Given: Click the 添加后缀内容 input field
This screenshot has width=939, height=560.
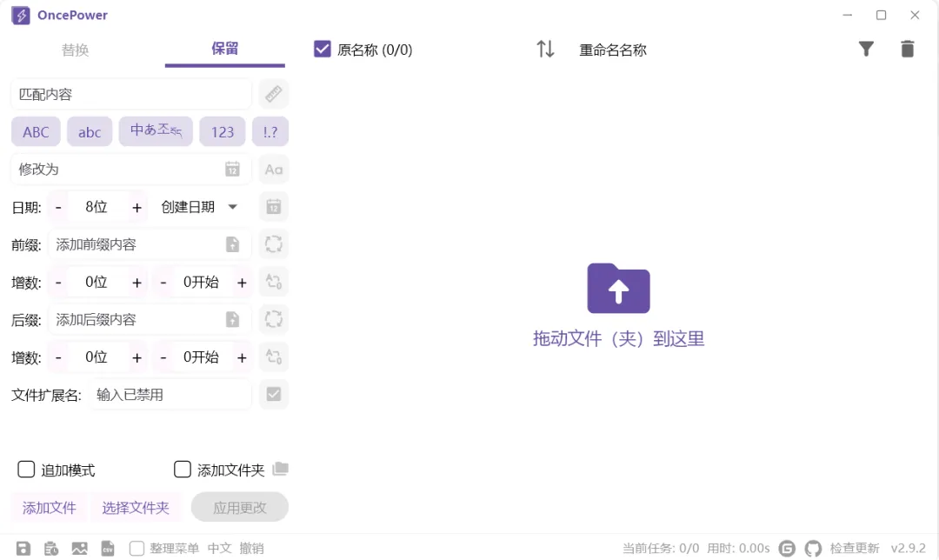Looking at the screenshot, I should (150, 320).
